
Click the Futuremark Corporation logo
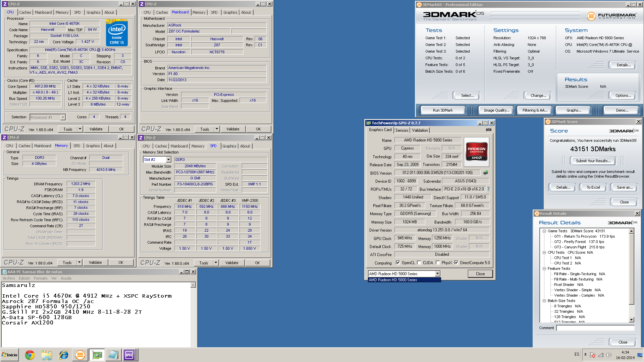pos(611,16)
